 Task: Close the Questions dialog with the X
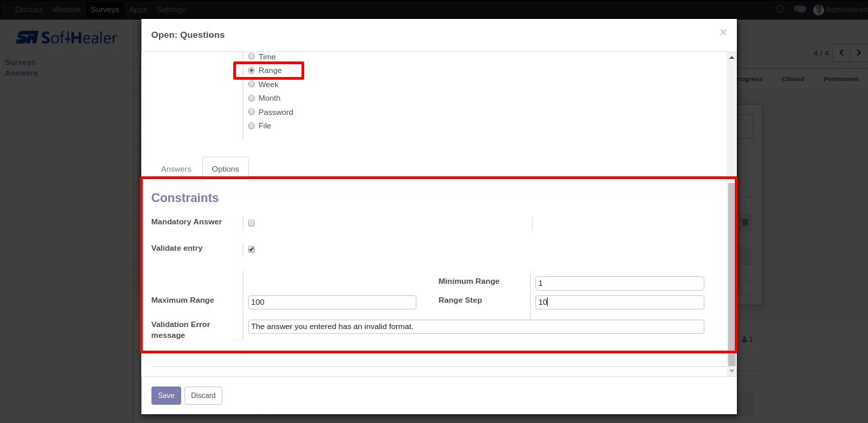click(x=723, y=32)
